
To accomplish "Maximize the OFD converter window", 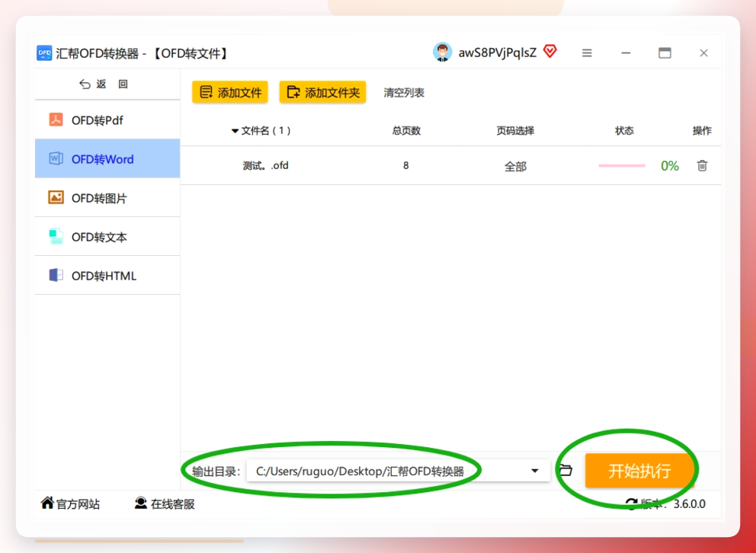I will tap(665, 53).
